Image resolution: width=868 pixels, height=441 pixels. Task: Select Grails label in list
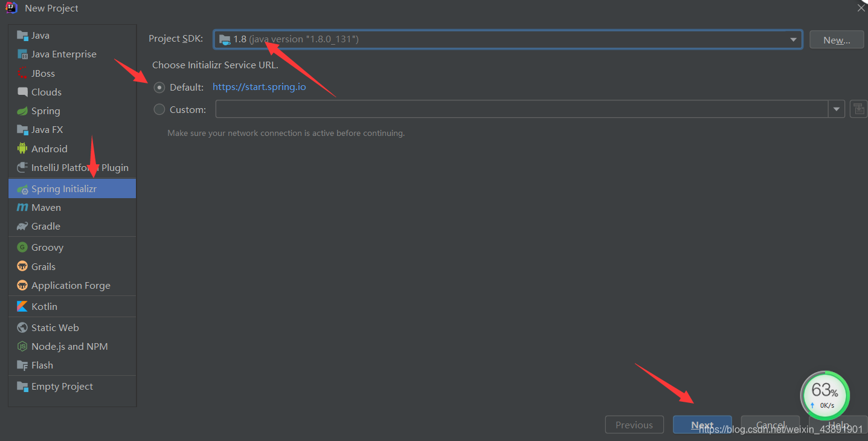[43, 266]
